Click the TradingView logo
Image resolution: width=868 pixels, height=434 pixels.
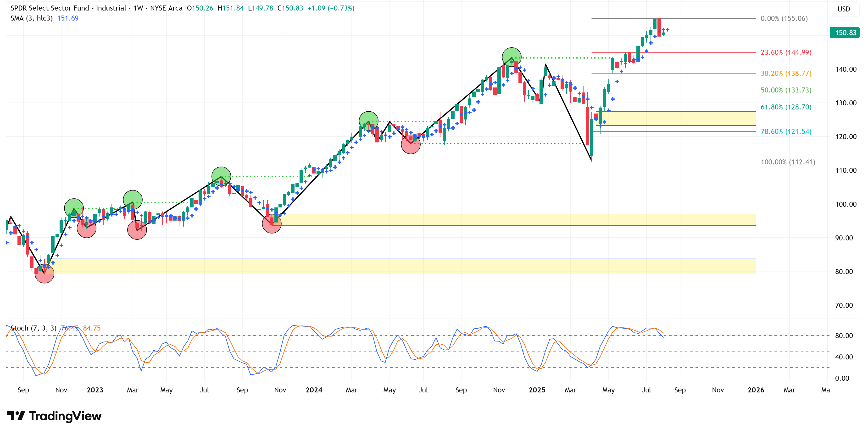54,416
